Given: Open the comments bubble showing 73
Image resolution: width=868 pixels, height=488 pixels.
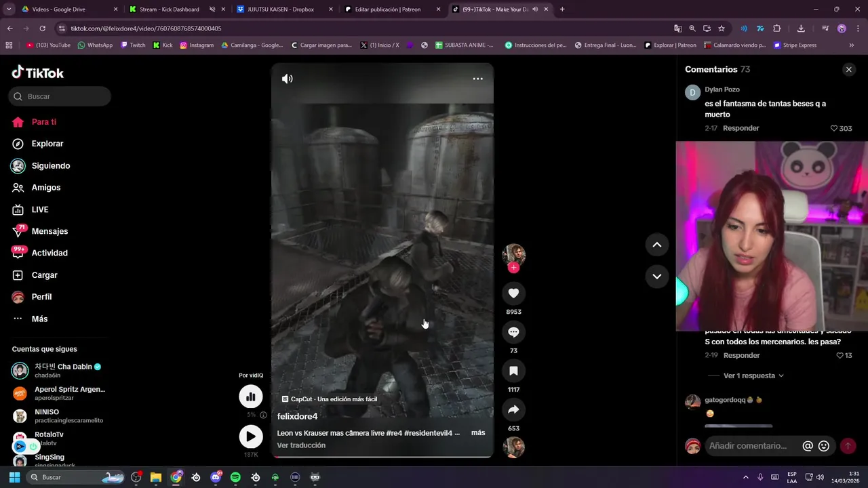Looking at the screenshot, I should coord(513,332).
